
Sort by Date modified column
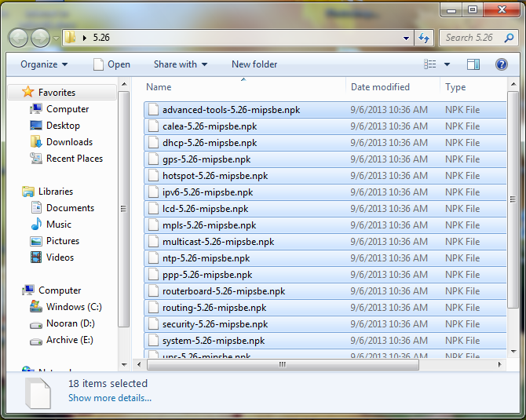tap(393, 87)
